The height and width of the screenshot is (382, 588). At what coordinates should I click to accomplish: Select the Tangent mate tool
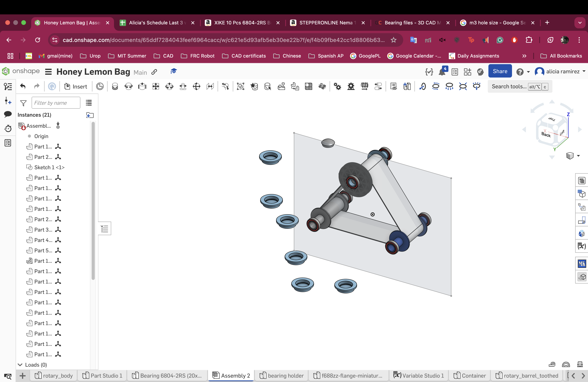click(x=225, y=86)
